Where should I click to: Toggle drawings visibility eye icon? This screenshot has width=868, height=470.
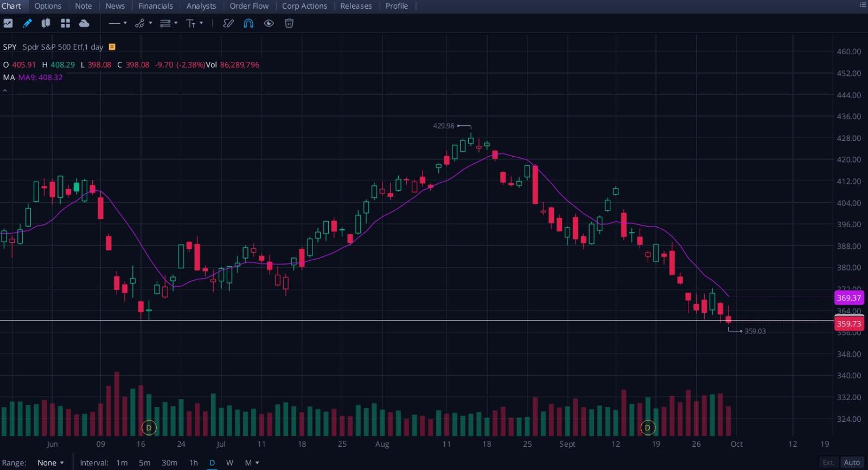269,23
